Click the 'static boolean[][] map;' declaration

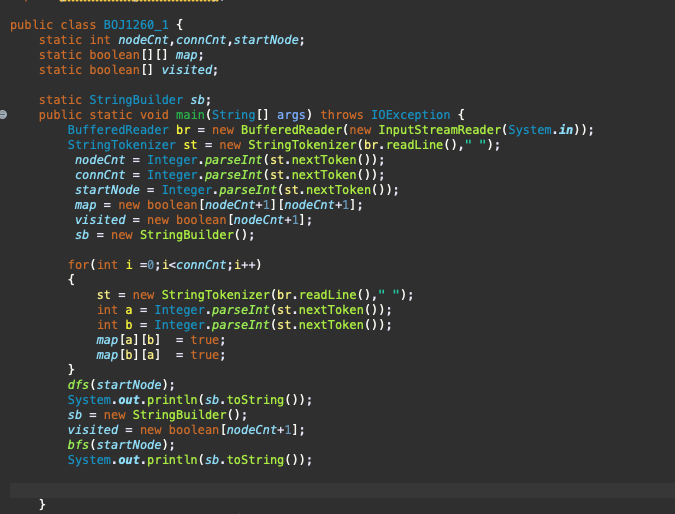coord(121,55)
